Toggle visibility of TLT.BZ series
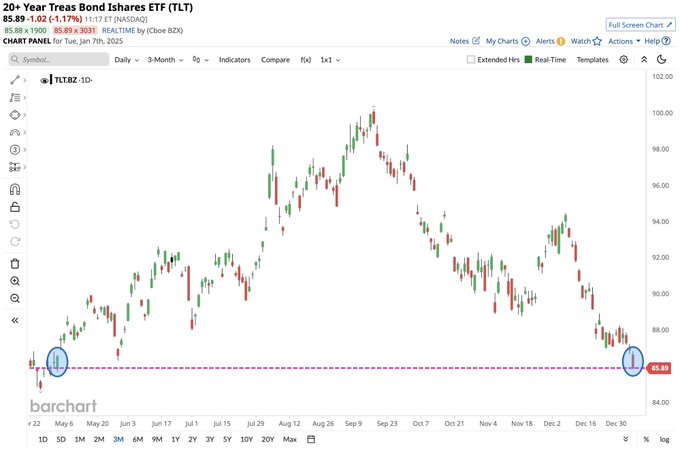This screenshot has height=449, width=680. 44,80
